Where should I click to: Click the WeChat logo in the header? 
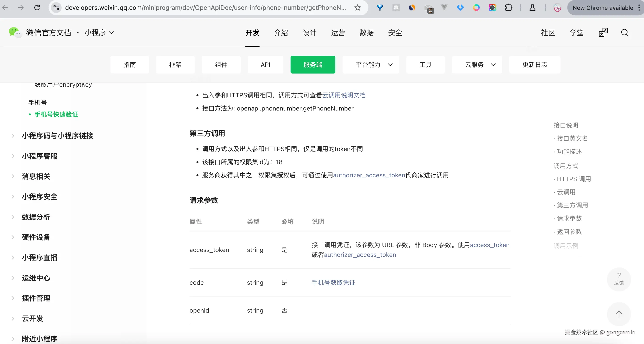14,33
